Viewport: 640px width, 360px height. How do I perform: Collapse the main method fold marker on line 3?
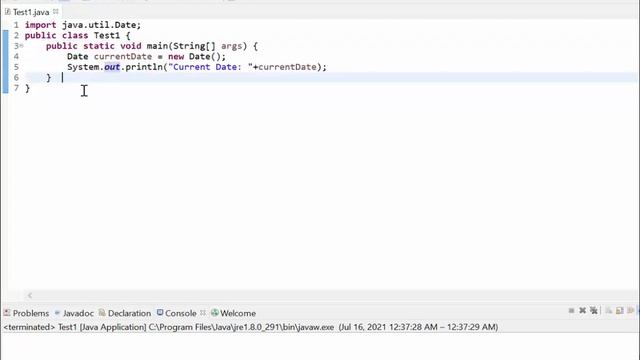tap(22, 46)
